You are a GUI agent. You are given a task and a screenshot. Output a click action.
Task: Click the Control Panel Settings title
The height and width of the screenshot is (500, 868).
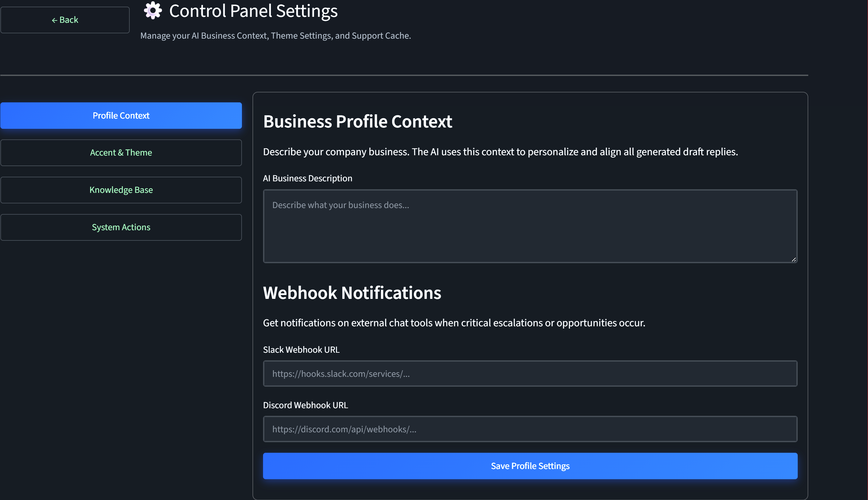click(x=253, y=11)
